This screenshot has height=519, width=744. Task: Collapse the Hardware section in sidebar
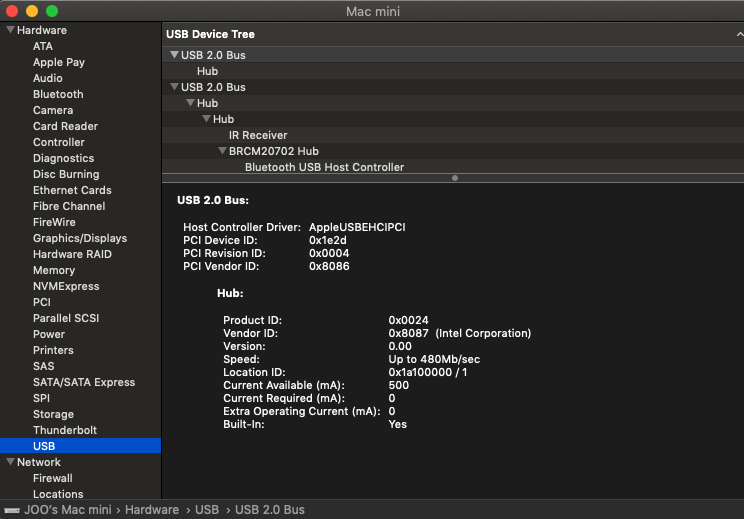10,30
